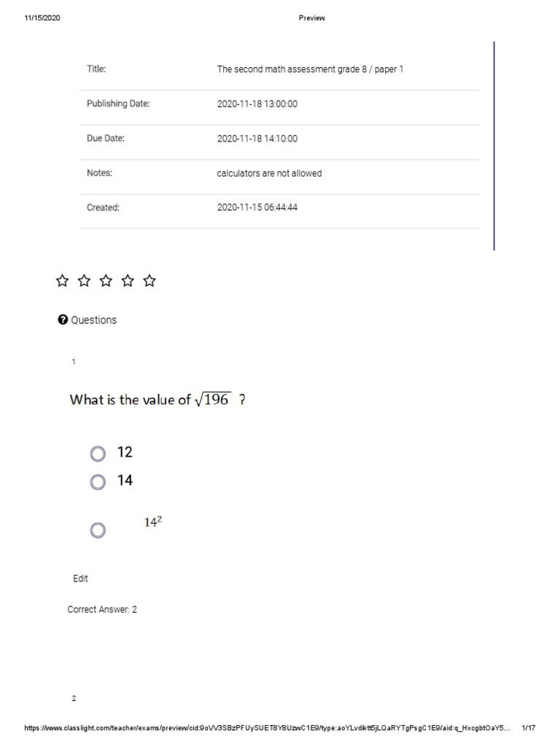This screenshot has height=747, width=560.
Task: Click the fifth rating star
Action: (x=150, y=281)
